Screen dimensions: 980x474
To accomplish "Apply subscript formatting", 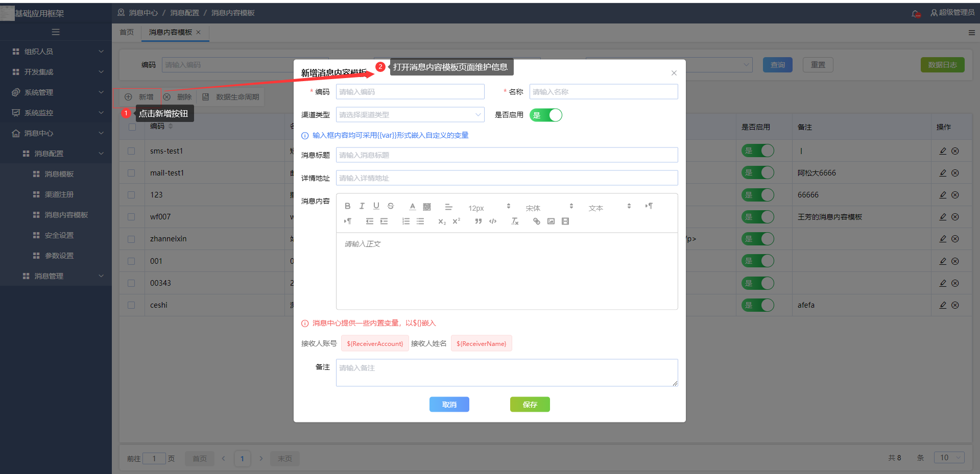I will [x=442, y=221].
